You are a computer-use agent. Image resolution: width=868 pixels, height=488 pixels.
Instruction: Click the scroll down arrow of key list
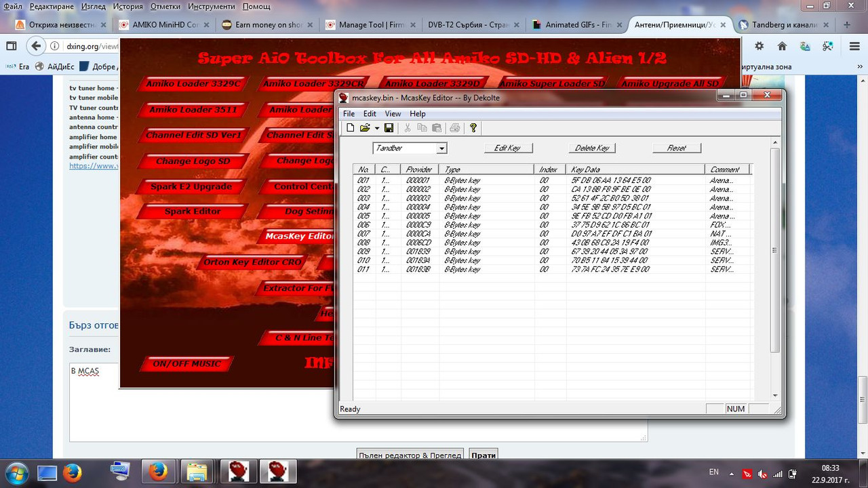(776, 395)
